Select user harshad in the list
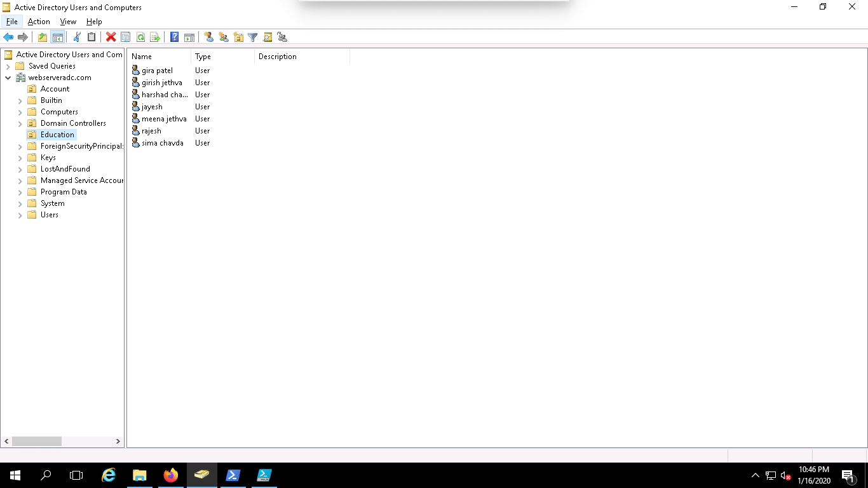 pyautogui.click(x=164, y=95)
